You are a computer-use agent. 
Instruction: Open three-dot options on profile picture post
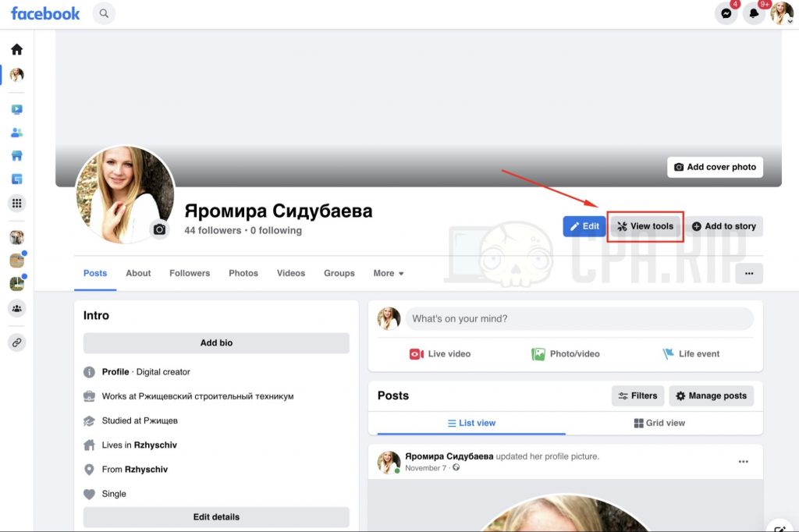point(744,462)
